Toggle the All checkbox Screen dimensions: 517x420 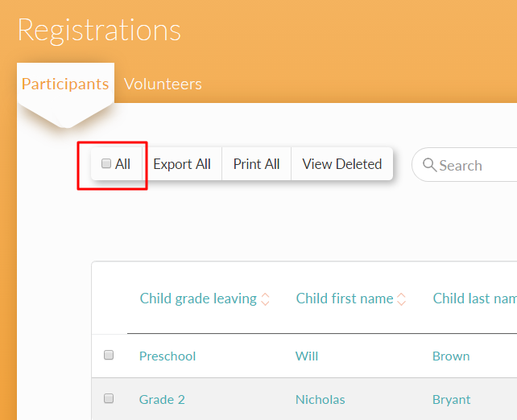coord(106,164)
